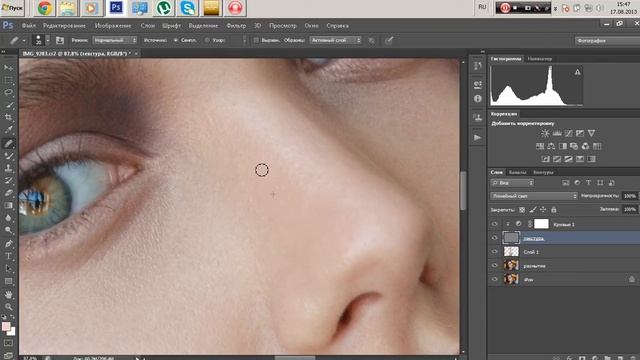Image resolution: width=640 pixels, height=360 pixels.
Task: Select the Quick Selection tool
Action: [x=8, y=105]
